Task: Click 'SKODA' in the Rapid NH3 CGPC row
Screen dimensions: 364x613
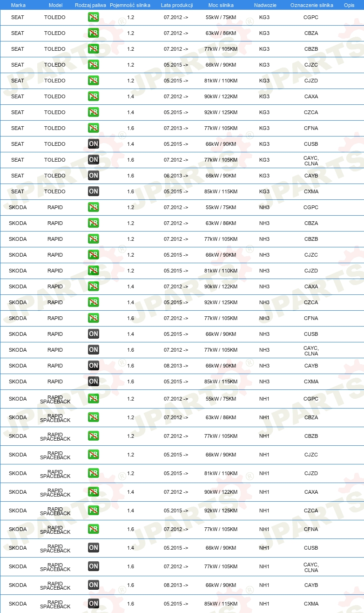Action: (x=18, y=207)
